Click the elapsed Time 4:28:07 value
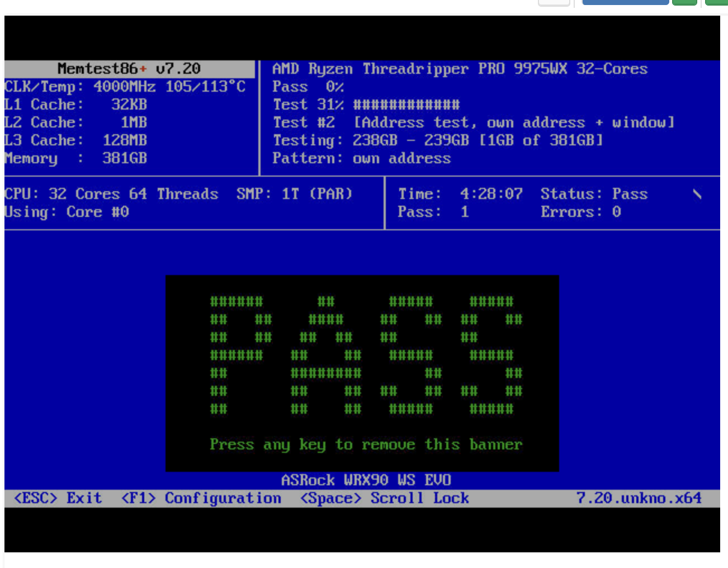Image resolution: width=728 pixels, height=568 pixels. 491,194
